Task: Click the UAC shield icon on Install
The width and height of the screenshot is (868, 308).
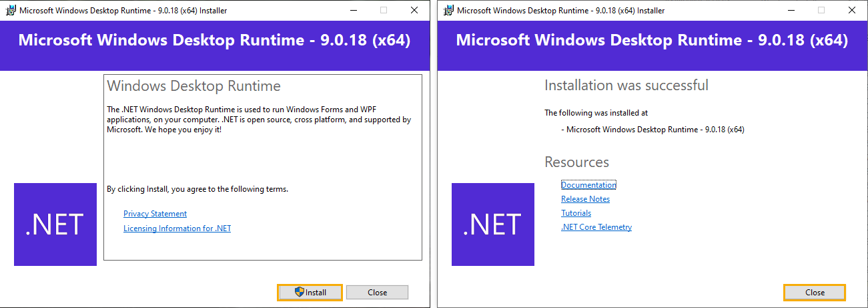Action: click(x=300, y=292)
